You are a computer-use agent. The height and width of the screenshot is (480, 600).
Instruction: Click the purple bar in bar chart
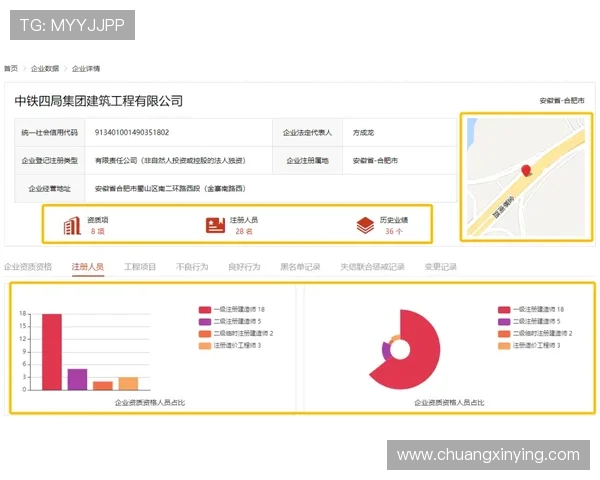click(x=77, y=379)
